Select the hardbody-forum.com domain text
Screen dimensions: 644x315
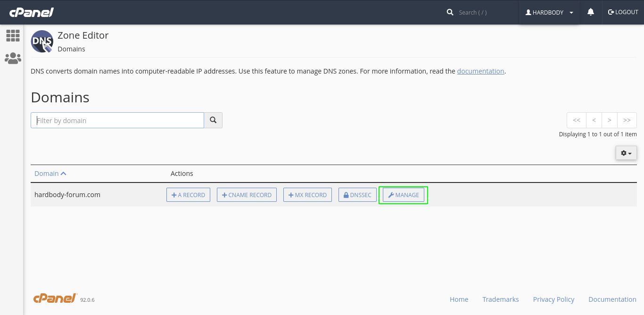(x=67, y=195)
